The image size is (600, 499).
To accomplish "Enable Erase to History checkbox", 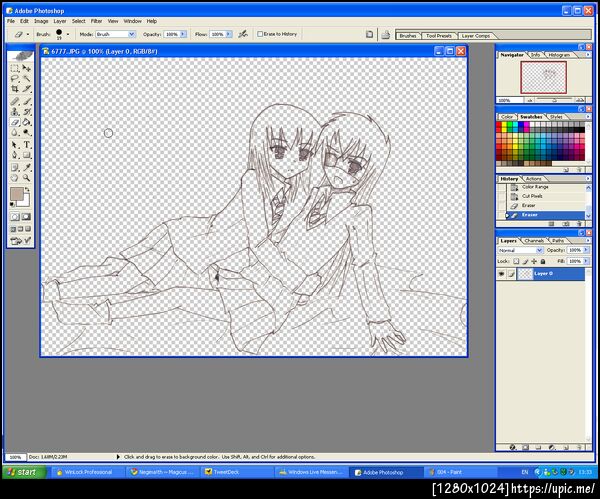I will [260, 34].
